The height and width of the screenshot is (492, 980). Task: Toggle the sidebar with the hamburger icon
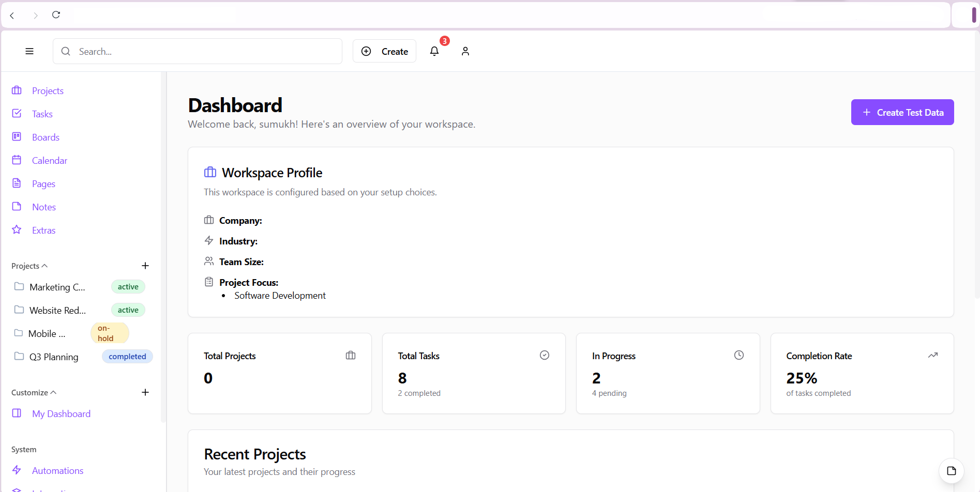point(29,51)
